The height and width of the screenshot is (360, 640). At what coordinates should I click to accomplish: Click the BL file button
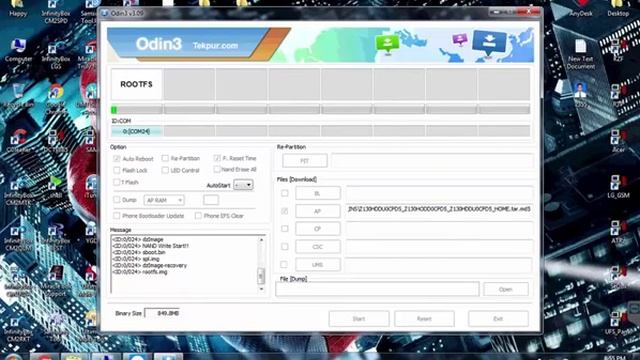(x=318, y=193)
